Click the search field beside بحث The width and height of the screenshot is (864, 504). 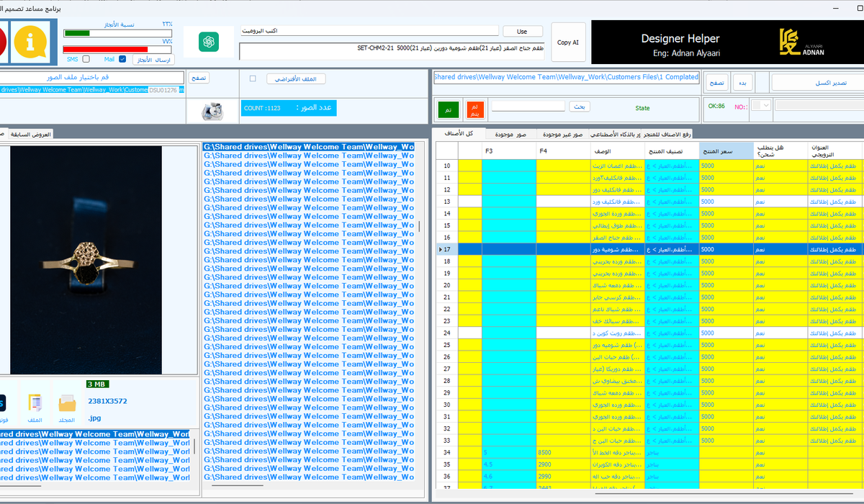coord(528,107)
